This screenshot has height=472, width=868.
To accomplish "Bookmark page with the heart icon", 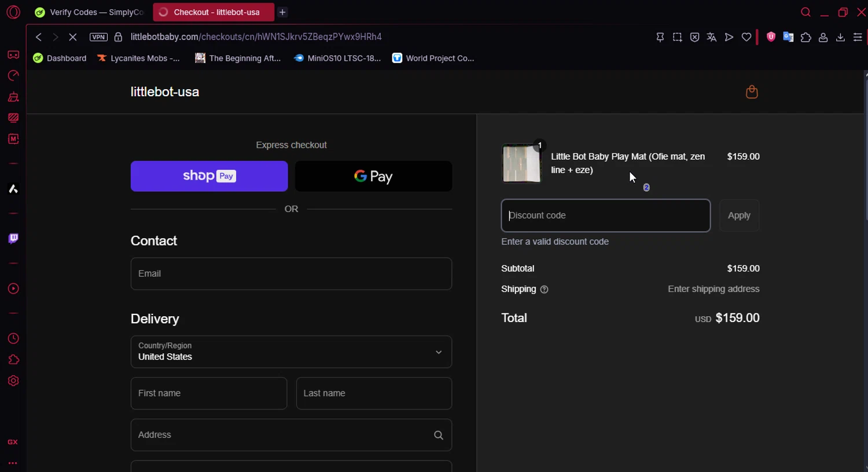I will pos(746,37).
